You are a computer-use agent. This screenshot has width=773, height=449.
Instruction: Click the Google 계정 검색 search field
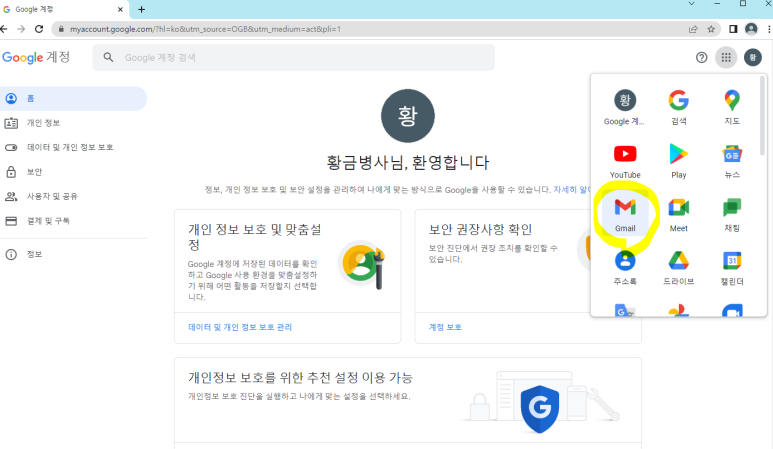click(293, 58)
